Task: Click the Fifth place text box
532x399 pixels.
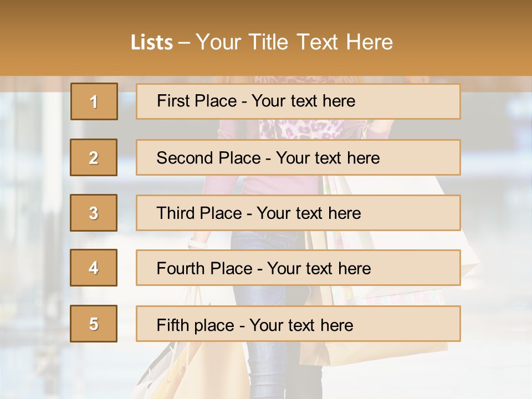Action: coord(298,324)
